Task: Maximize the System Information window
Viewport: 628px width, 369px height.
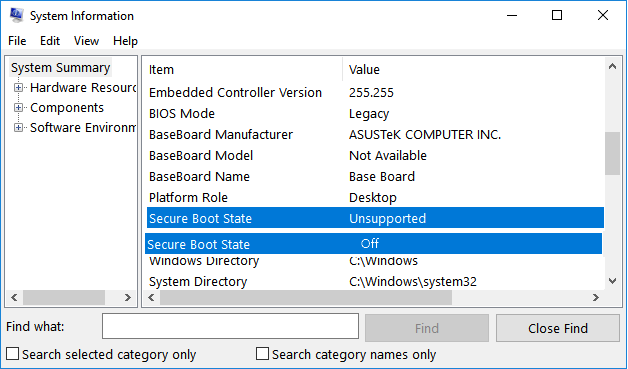Action: [x=557, y=16]
